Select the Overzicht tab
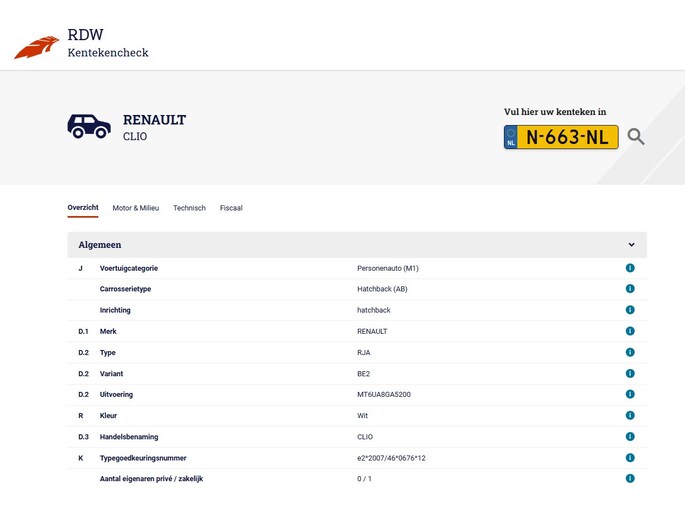The width and height of the screenshot is (685, 513). [x=83, y=208]
